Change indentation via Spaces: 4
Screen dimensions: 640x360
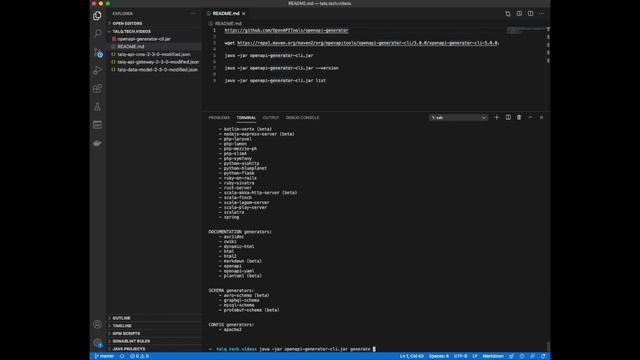point(439,356)
